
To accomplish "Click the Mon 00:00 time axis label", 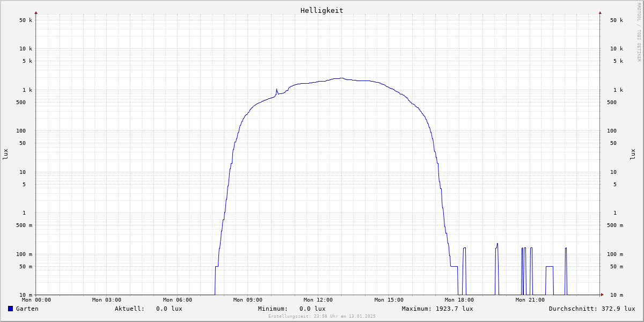I will pos(36,300).
